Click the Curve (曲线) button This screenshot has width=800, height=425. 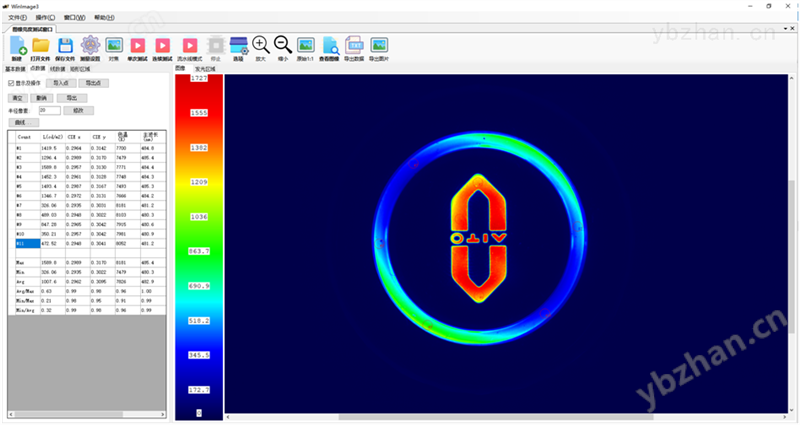tap(23, 122)
